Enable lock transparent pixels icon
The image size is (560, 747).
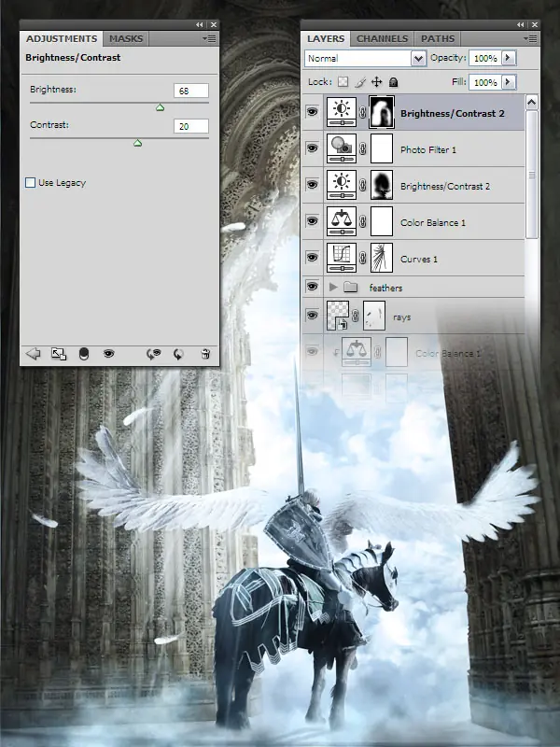click(343, 82)
